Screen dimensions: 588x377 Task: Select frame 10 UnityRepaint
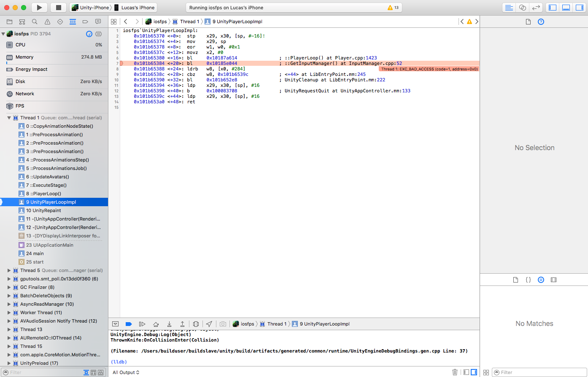click(54, 210)
